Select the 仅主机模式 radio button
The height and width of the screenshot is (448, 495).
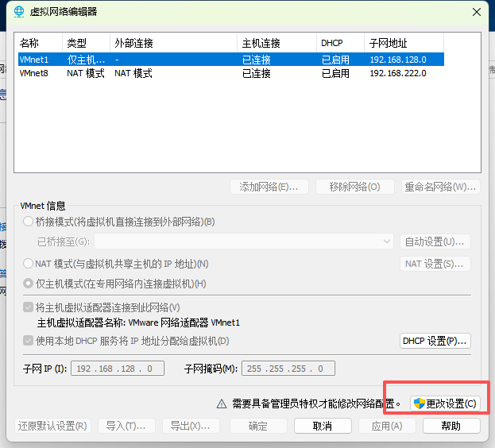coord(28,284)
